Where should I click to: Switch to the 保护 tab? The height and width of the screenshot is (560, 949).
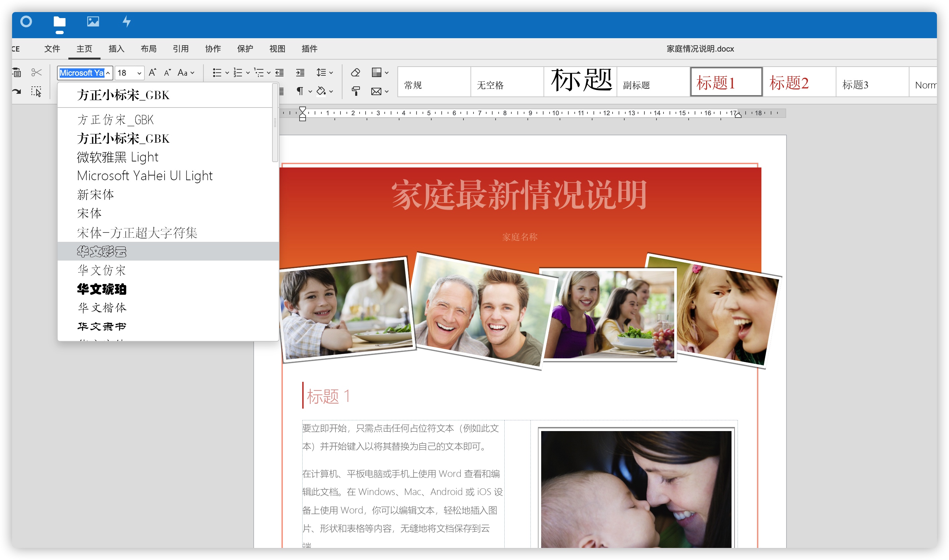[245, 49]
